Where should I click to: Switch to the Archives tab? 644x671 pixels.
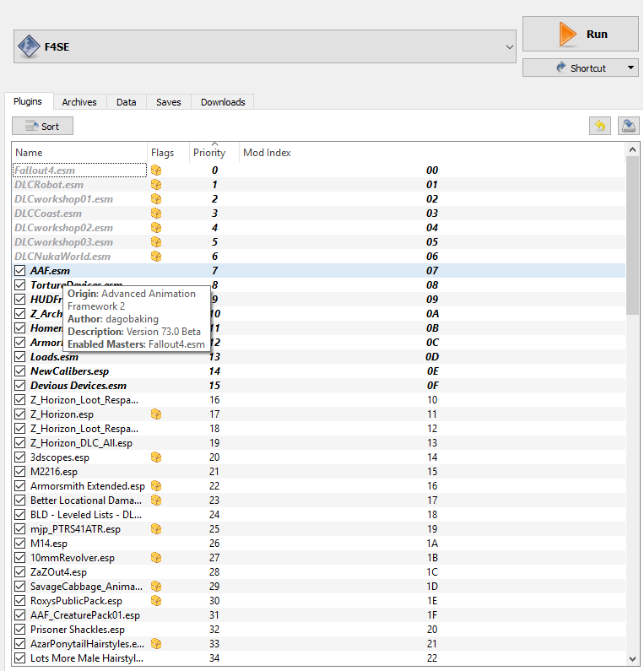click(79, 102)
